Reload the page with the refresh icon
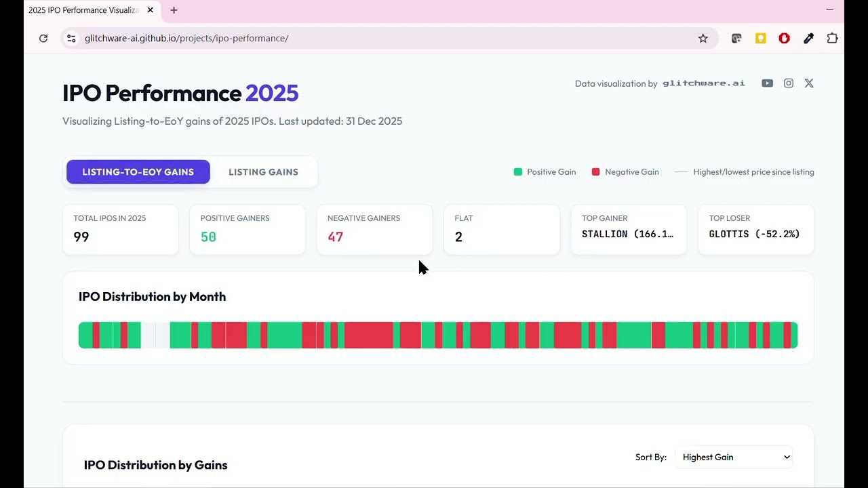 tap(43, 39)
